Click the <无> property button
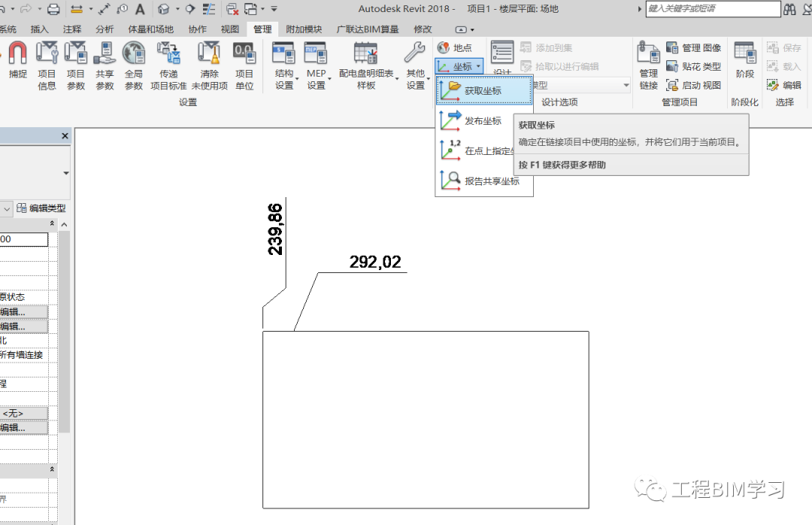 pyautogui.click(x=24, y=414)
